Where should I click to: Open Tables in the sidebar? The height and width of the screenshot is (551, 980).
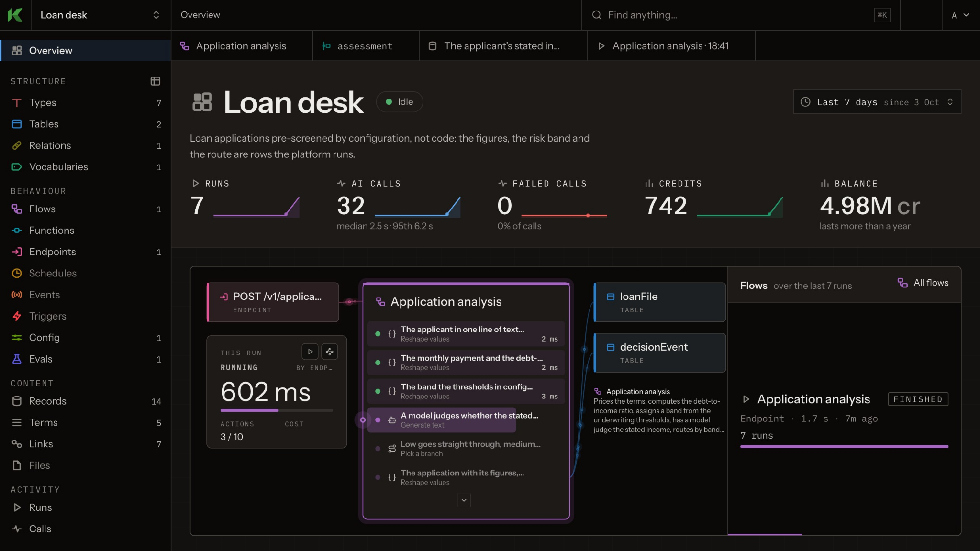[86, 124]
